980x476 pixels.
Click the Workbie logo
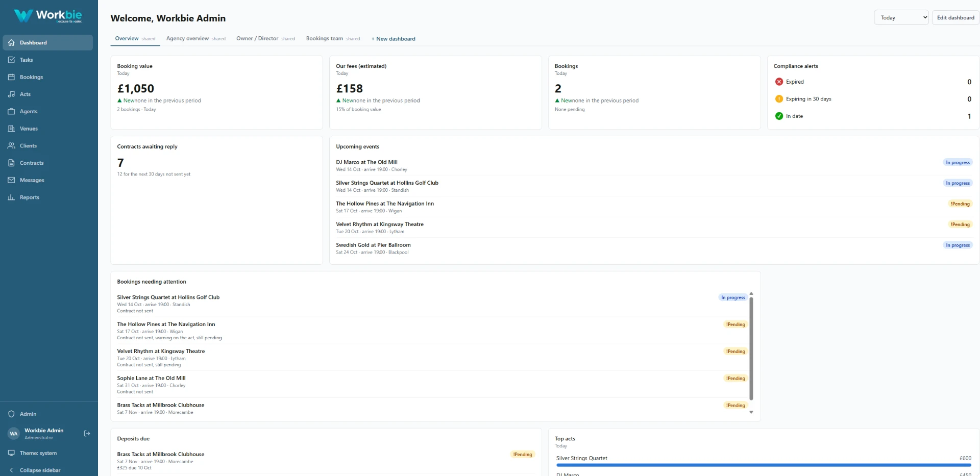pos(48,16)
